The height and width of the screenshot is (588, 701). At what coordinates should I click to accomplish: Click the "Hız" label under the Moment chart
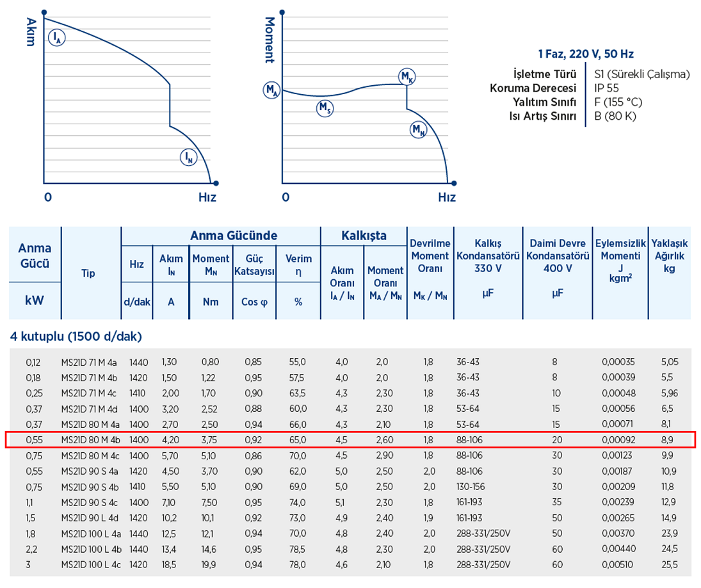pyautogui.click(x=447, y=197)
